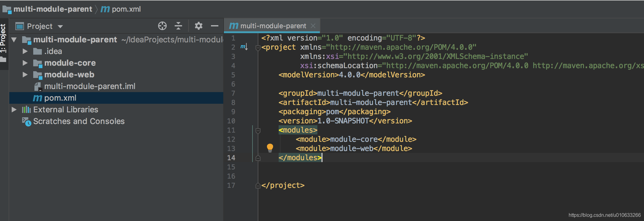The width and height of the screenshot is (644, 221).
Task: Click the Maven gutter icon on line 2
Action: point(244,47)
